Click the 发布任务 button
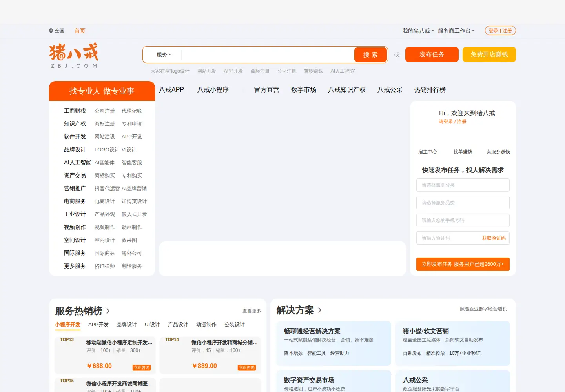Viewport: 565px width, 392px height. pos(432,54)
